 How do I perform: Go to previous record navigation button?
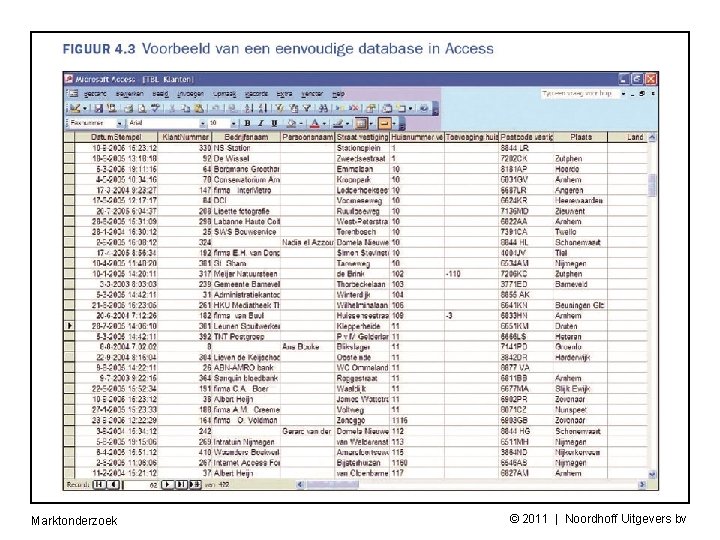[x=112, y=484]
